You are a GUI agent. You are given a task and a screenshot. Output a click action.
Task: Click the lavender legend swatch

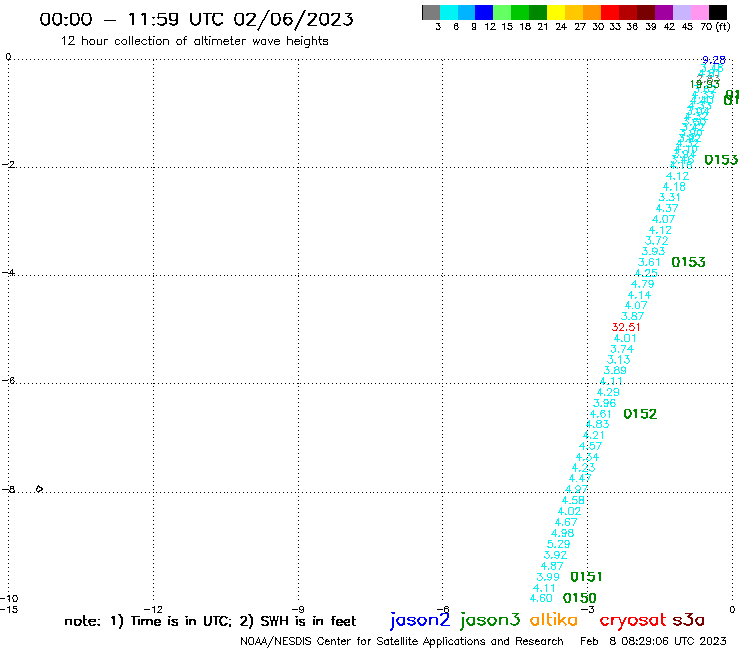(x=681, y=12)
